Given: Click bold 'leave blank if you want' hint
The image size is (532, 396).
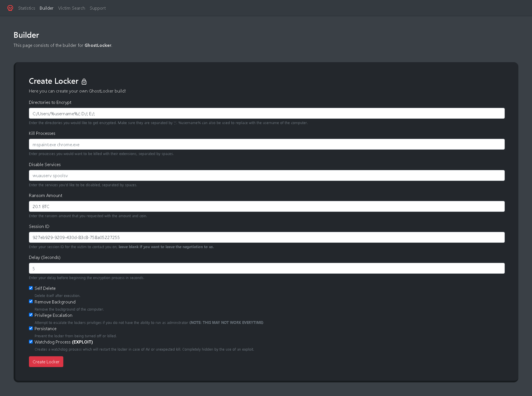Looking at the screenshot, I should tap(166, 247).
